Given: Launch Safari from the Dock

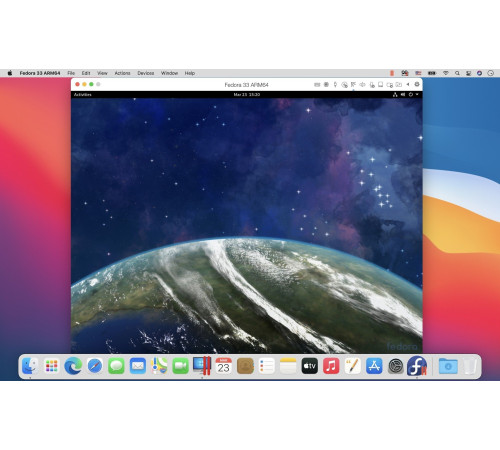Looking at the screenshot, I should (95, 366).
